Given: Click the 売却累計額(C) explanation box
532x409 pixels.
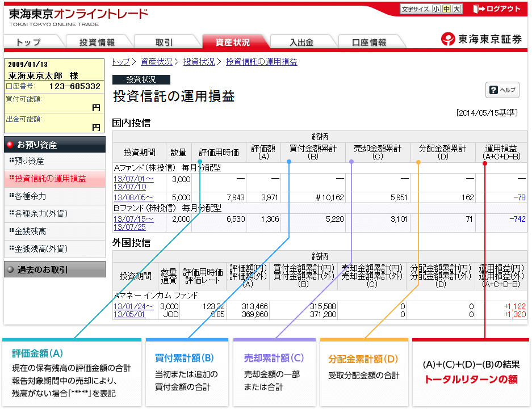Looking at the screenshot, I should [274, 372].
